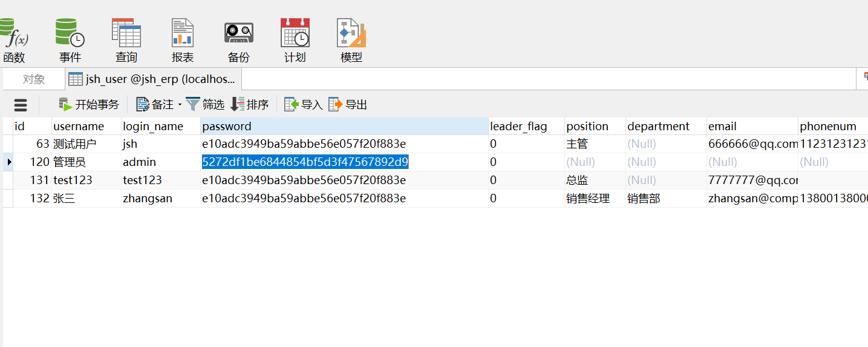Expand the 备注 dropdown arrow
Image resolution: width=868 pixels, height=347 pixels.
click(180, 105)
